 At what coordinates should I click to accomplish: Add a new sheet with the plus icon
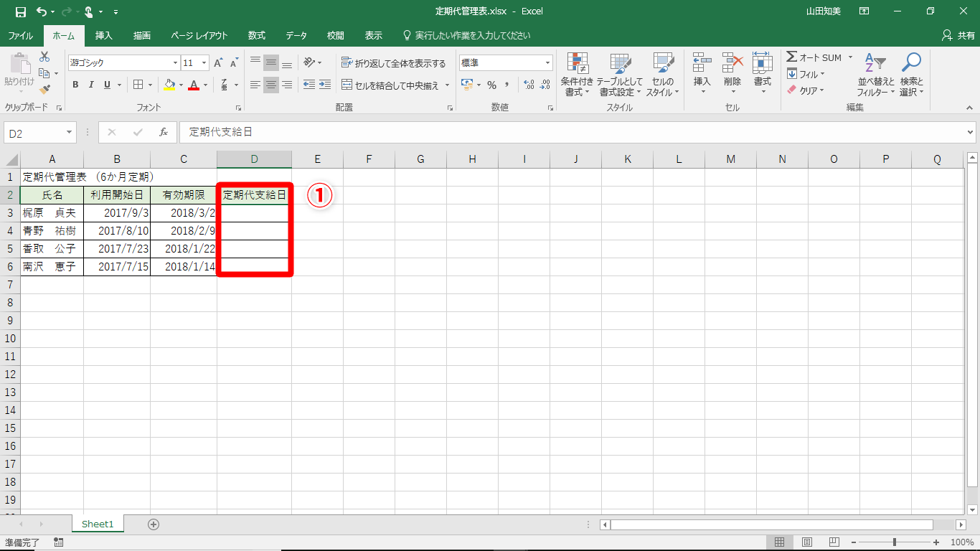pyautogui.click(x=153, y=524)
